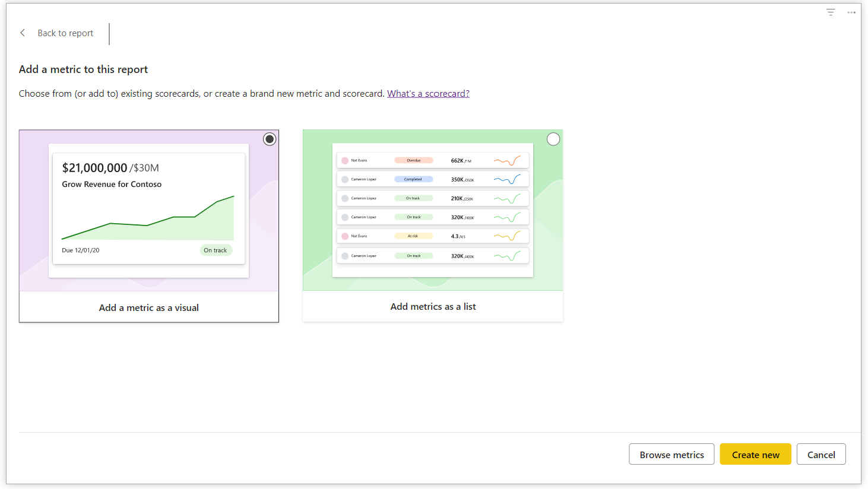Click the Grow Revenue for Contoso preview thumbnail

(x=148, y=211)
